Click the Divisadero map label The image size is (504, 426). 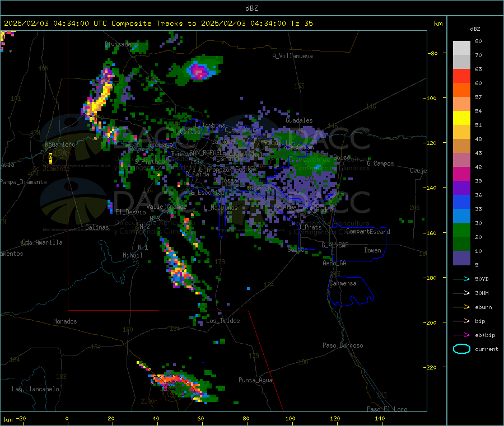(x=121, y=44)
